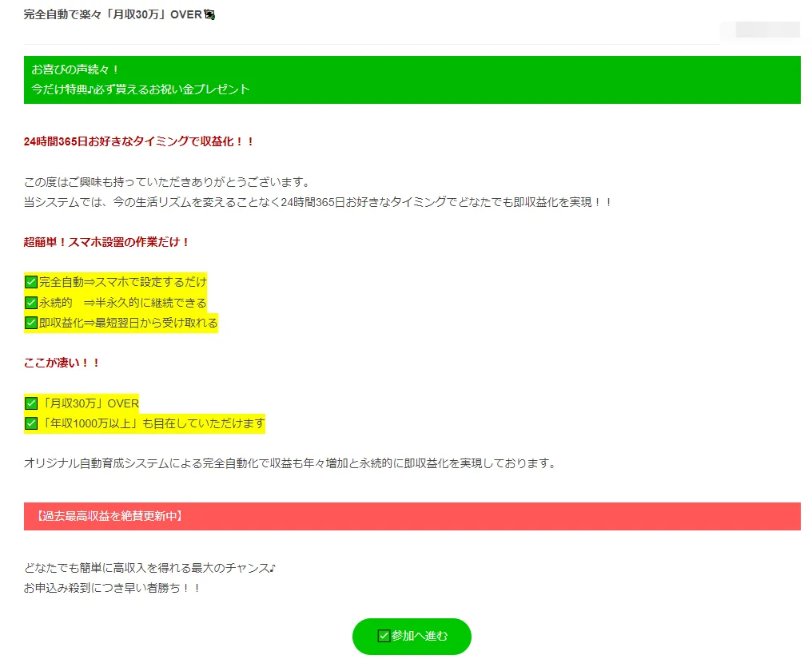Click the text 今だけ特典♪必ず貰えるお祝い金プレゼント
The image size is (812, 671).
coord(141,89)
